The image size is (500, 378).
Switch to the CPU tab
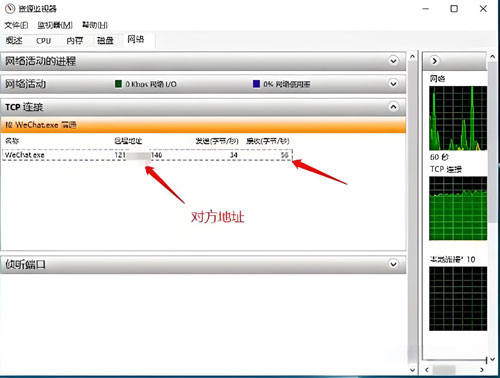(43, 41)
